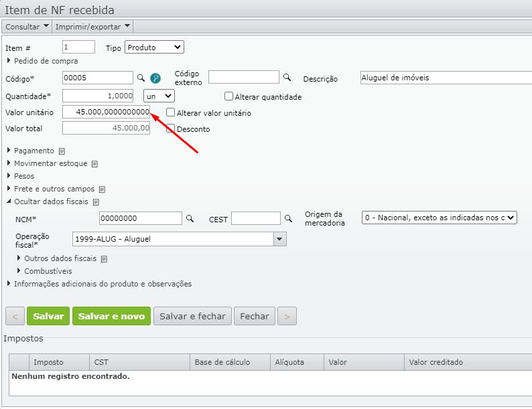Go to previous item with < button
532x409 pixels.
15,316
